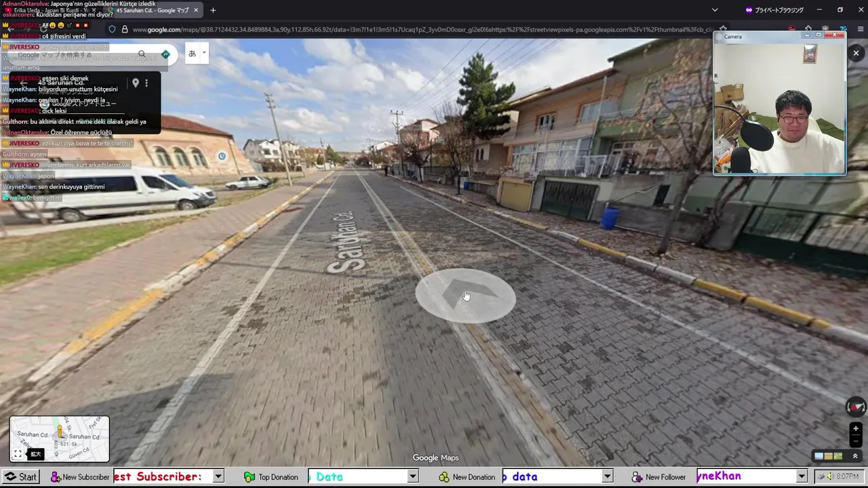Click the Google Maps attribution text

tap(436, 458)
